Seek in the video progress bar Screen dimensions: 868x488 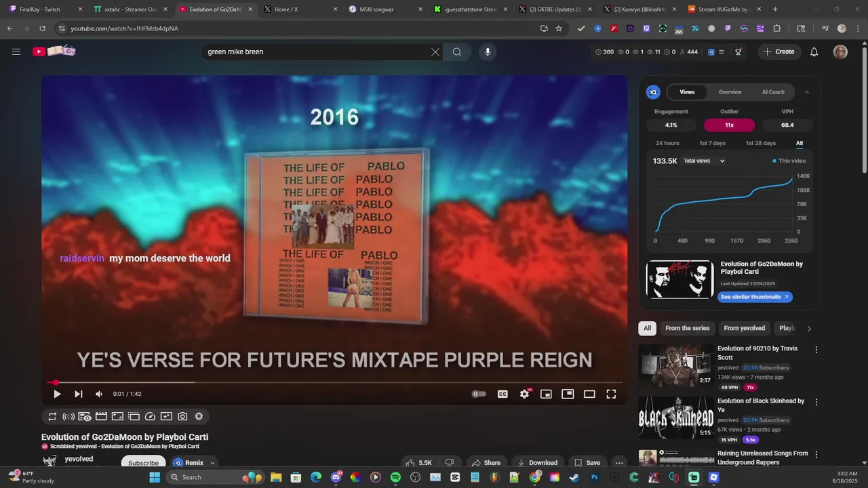coord(334,382)
